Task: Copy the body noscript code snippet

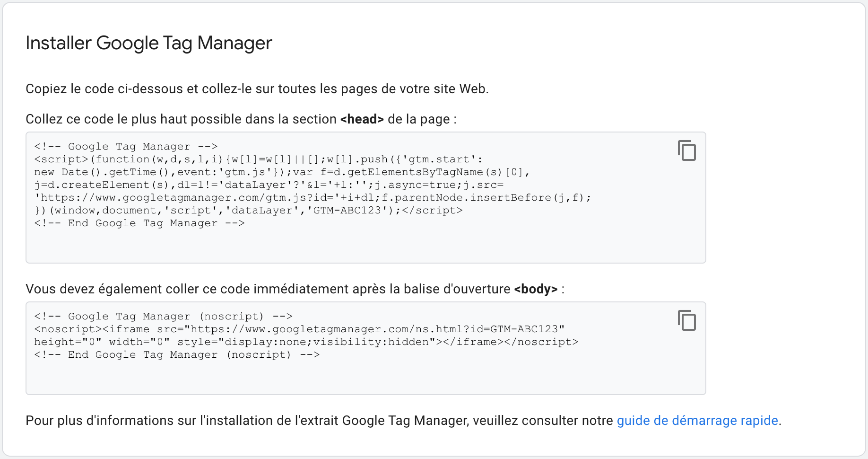Action: tap(686, 320)
